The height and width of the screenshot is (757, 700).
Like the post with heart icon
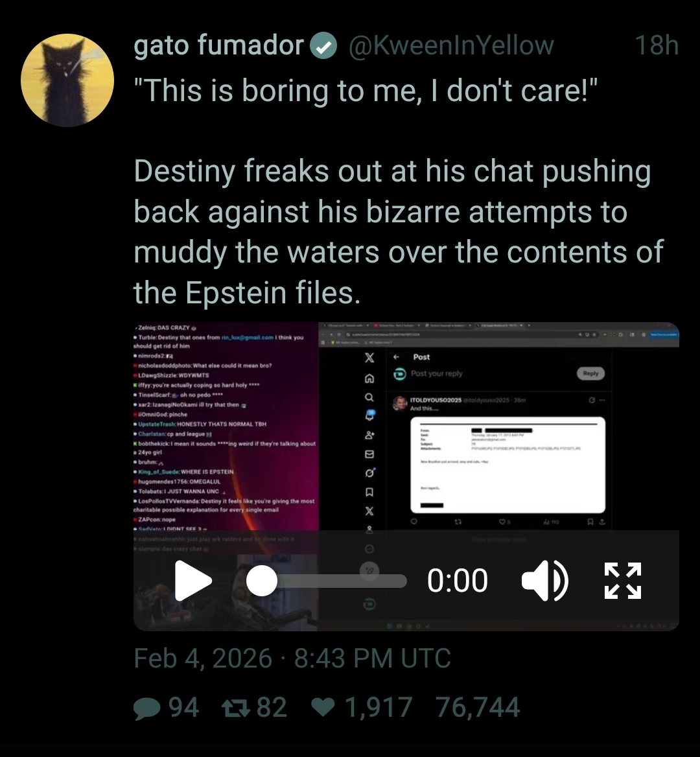(323, 708)
